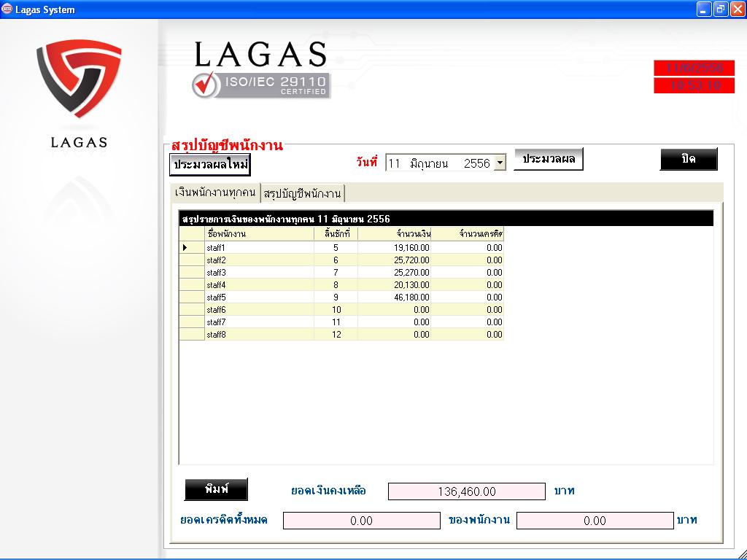Open the date dropdown arrow next to 2556
The width and height of the screenshot is (747, 560).
[x=500, y=163]
